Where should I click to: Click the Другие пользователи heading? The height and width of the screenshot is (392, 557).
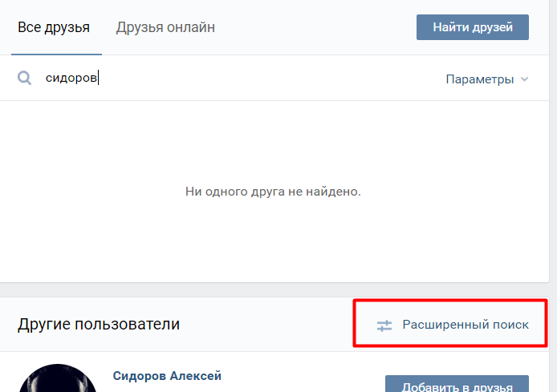(x=99, y=324)
